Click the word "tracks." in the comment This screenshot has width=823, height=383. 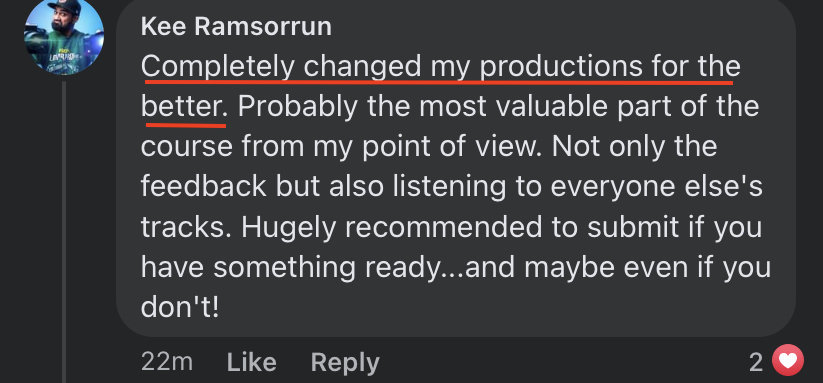tap(187, 228)
